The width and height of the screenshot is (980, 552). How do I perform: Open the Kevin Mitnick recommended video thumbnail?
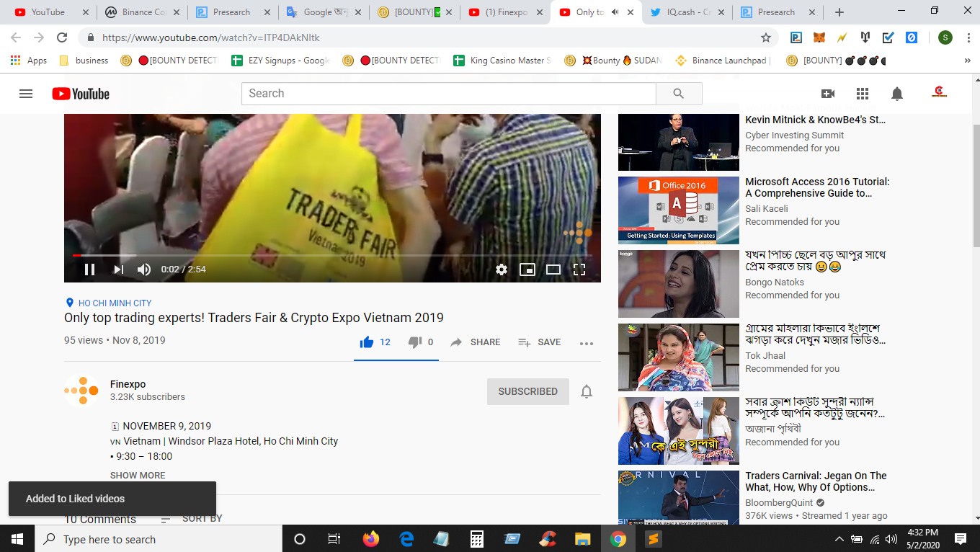(679, 141)
